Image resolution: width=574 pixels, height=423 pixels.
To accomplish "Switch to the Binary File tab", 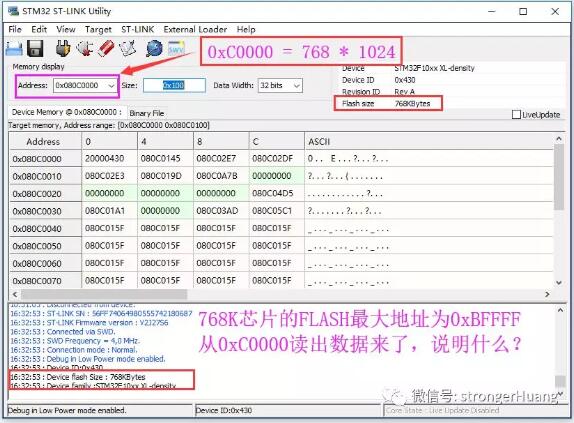I will (147, 113).
